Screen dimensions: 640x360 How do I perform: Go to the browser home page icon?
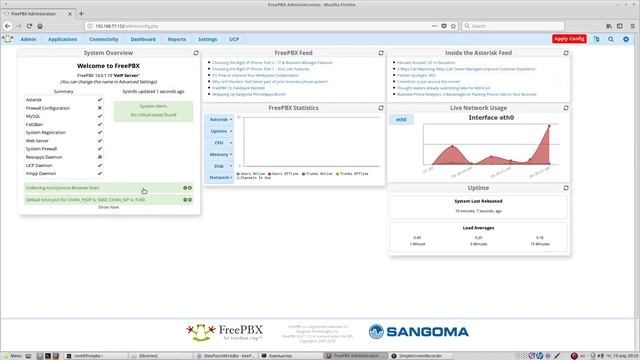(x=40, y=26)
